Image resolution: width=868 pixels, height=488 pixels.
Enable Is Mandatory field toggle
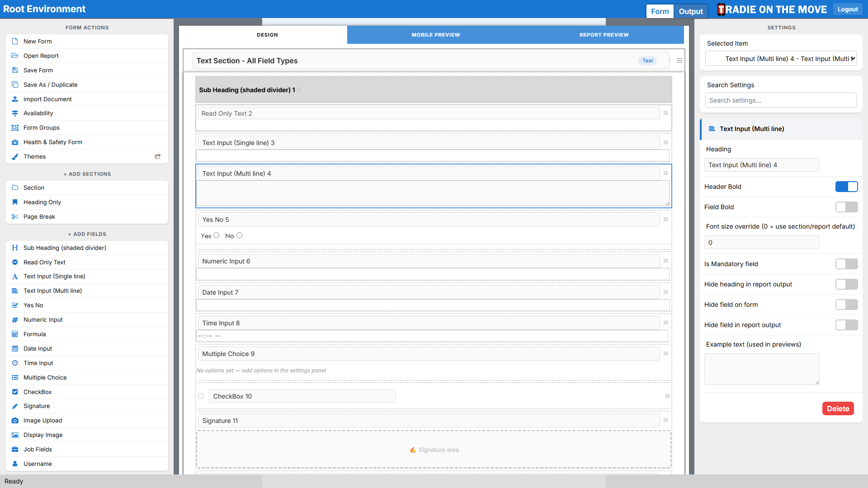coord(846,264)
